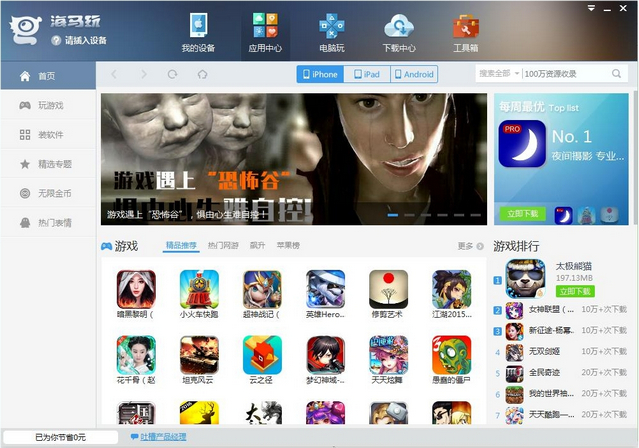Open the 江湖2015 game icon
The width and height of the screenshot is (639, 448).
tap(452, 289)
